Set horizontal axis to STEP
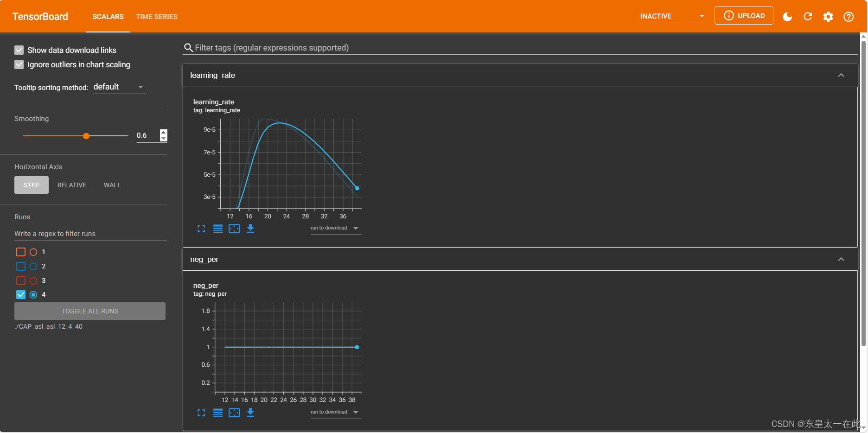 tap(32, 185)
